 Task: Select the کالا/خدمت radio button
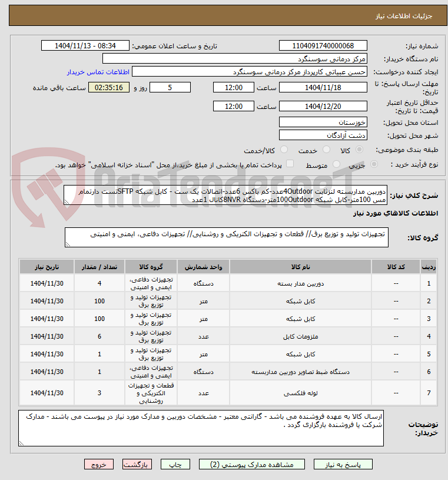pos(284,150)
